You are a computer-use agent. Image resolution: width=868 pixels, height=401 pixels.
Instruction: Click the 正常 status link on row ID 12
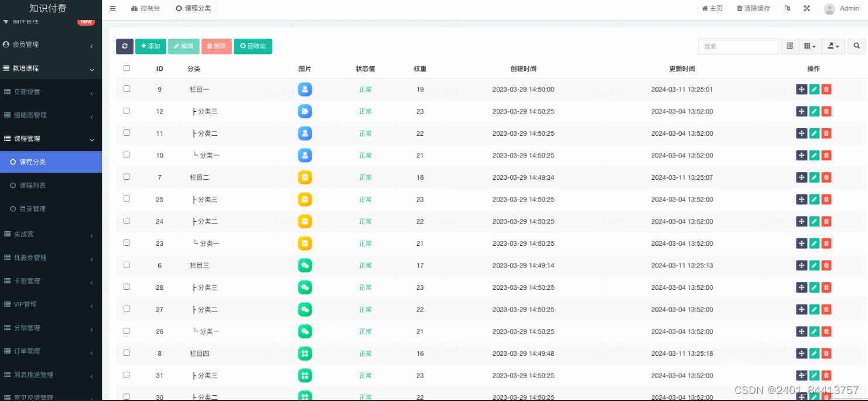(x=365, y=111)
